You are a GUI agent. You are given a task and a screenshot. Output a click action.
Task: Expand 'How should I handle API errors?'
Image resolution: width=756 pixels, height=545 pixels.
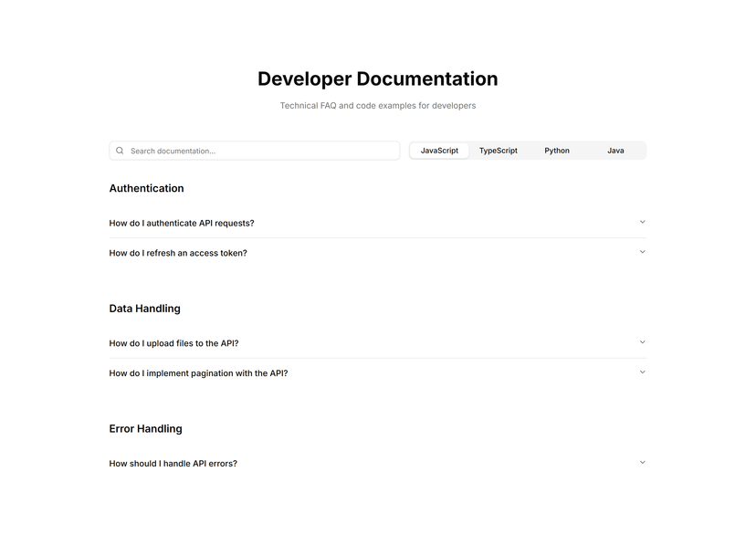point(377,464)
